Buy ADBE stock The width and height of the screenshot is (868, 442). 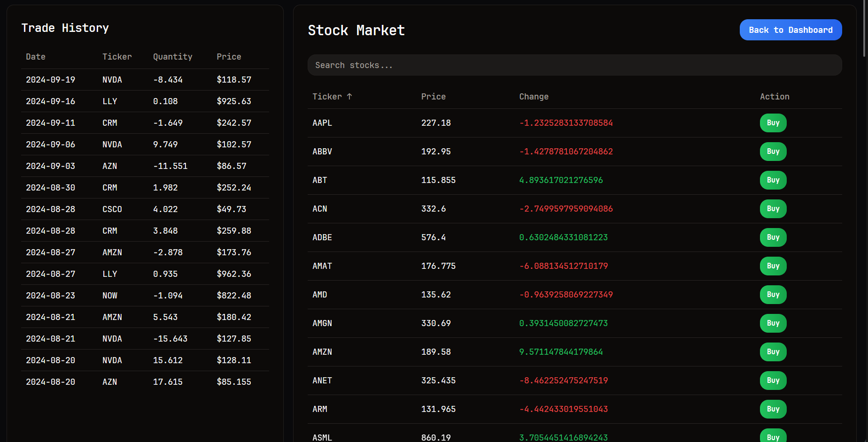click(773, 237)
